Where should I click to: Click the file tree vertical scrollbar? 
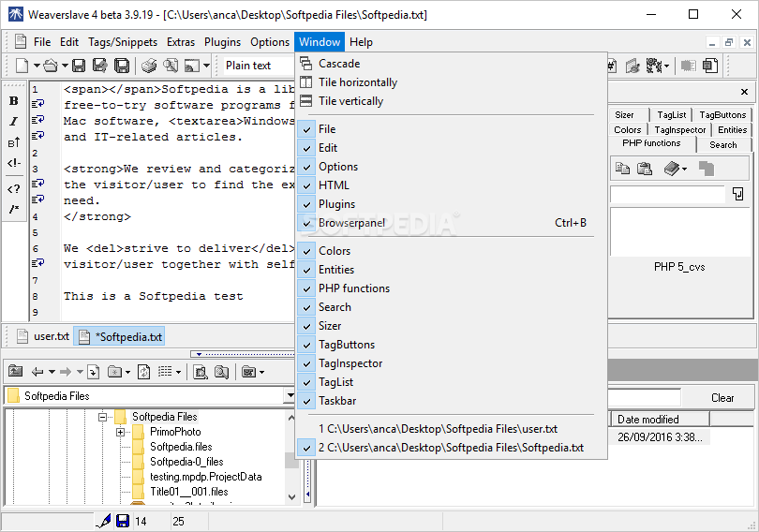click(291, 457)
